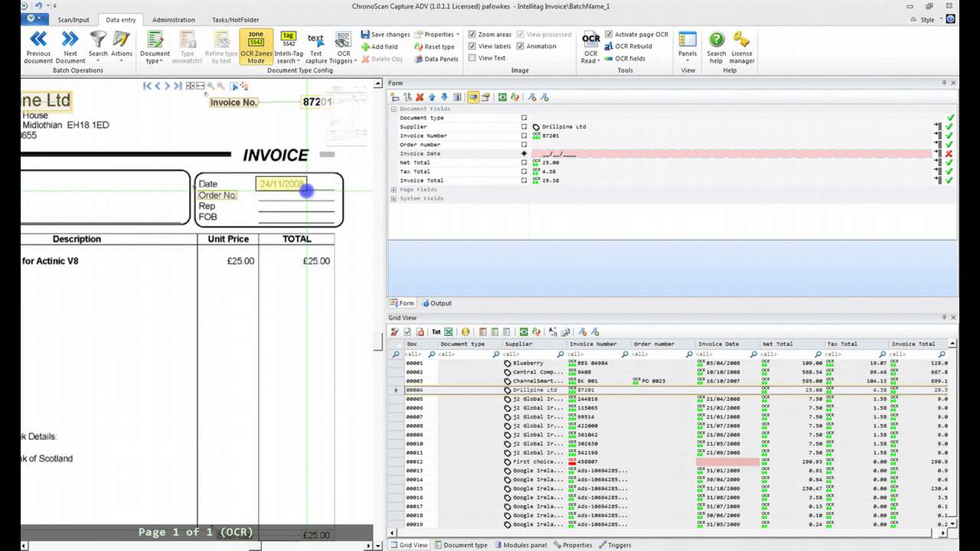The image size is (980, 551).
Task: Go to the Next Document
Action: pos(70,47)
